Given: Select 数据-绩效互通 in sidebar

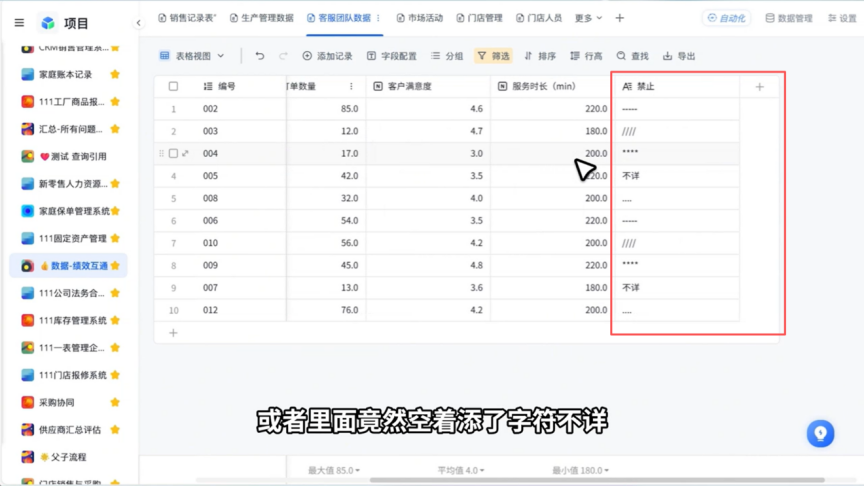Looking at the screenshot, I should 69,266.
